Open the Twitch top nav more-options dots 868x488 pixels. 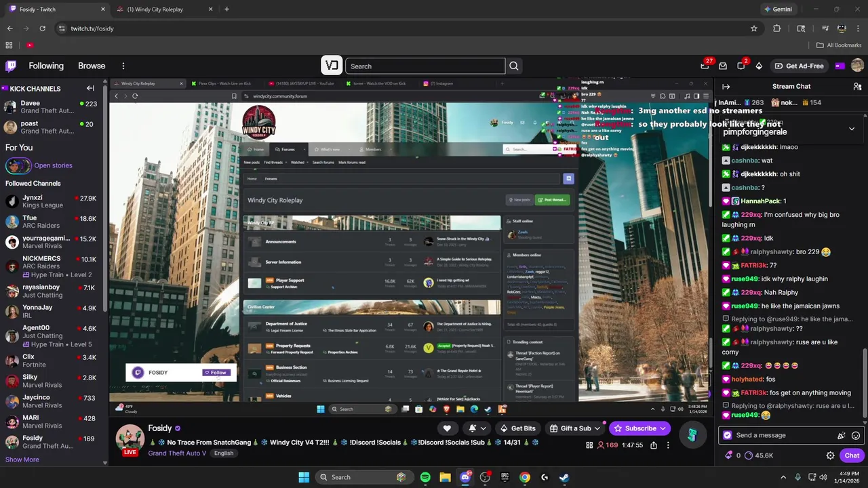[x=123, y=66]
